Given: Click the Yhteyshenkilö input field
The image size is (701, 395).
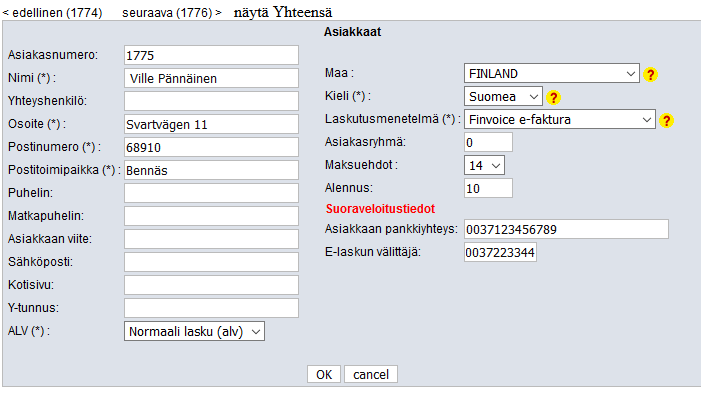Looking at the screenshot, I should 211,101.
